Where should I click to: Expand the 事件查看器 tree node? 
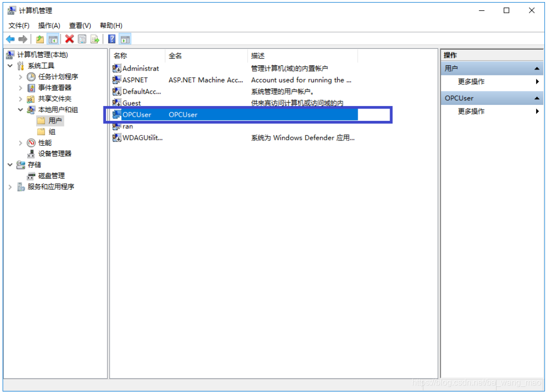pyautogui.click(x=21, y=88)
